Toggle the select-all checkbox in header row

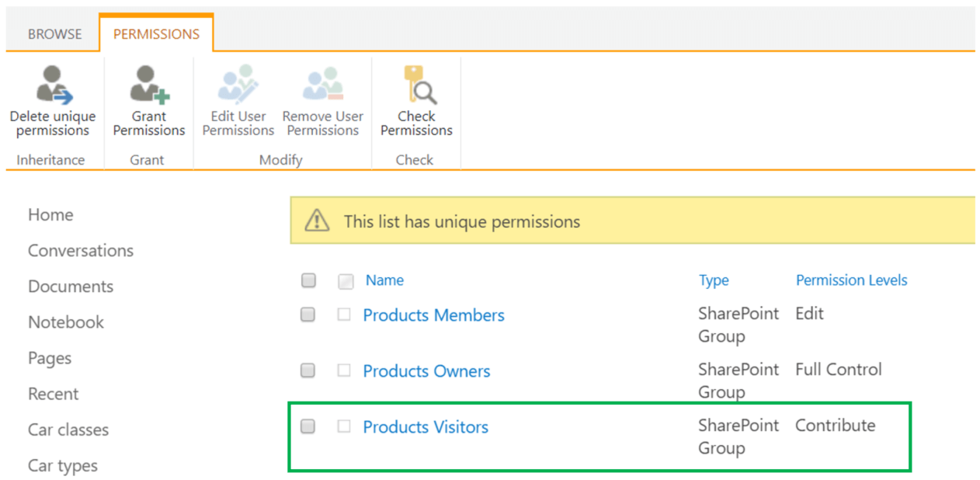[308, 280]
